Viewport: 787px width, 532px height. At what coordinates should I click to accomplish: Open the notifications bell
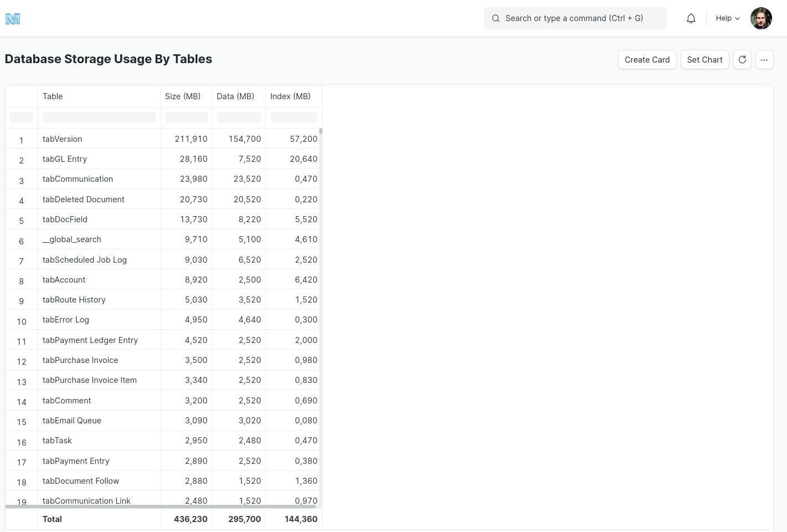point(691,18)
